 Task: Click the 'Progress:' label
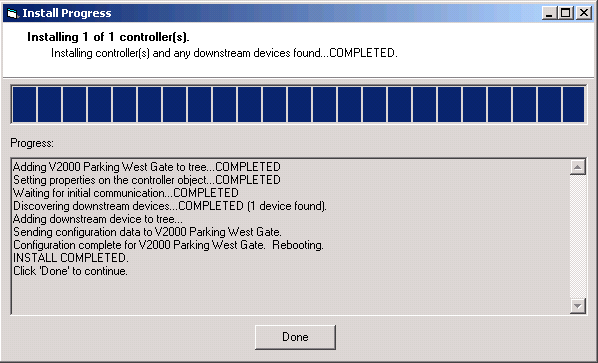32,143
